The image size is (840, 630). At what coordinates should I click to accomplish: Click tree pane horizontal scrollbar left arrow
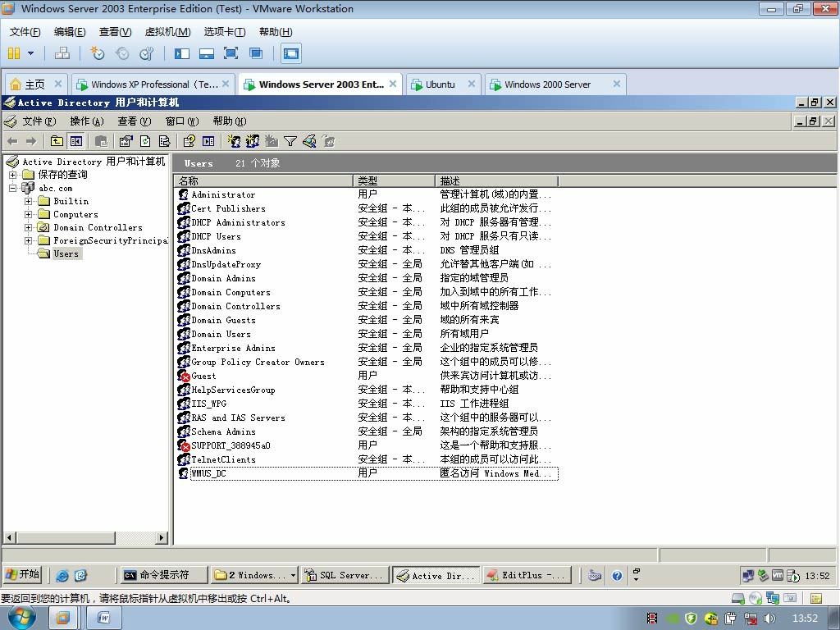click(x=10, y=537)
